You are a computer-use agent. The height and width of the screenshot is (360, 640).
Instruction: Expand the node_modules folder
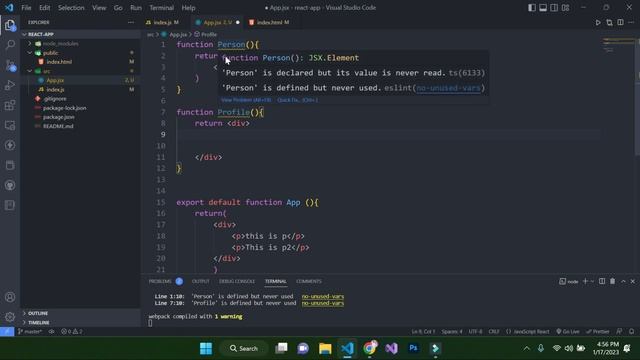point(60,44)
